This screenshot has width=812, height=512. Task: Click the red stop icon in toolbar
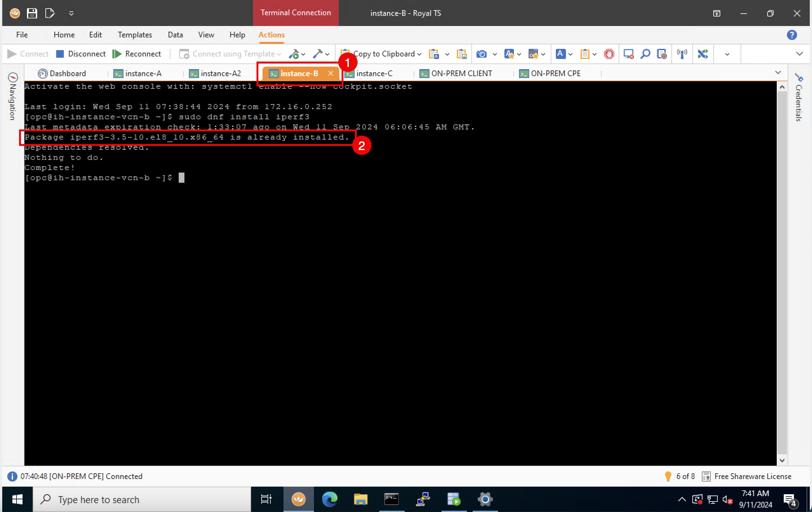[x=609, y=54]
